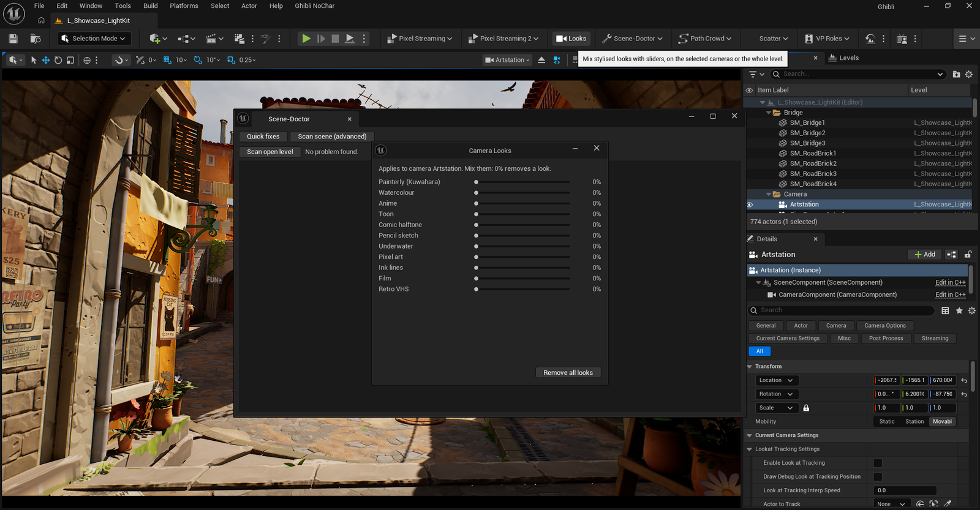Adjust the Painterly (Kuwahara) slider

[522, 182]
